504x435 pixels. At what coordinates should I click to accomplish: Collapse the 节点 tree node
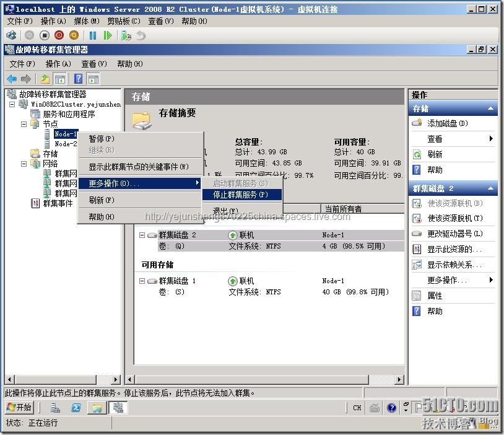point(24,124)
